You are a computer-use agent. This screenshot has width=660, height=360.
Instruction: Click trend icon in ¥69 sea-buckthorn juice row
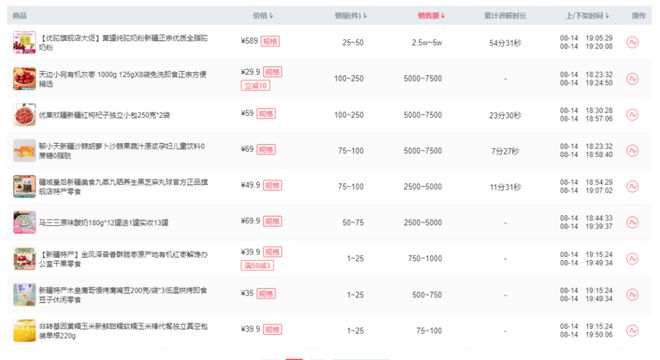632,150
